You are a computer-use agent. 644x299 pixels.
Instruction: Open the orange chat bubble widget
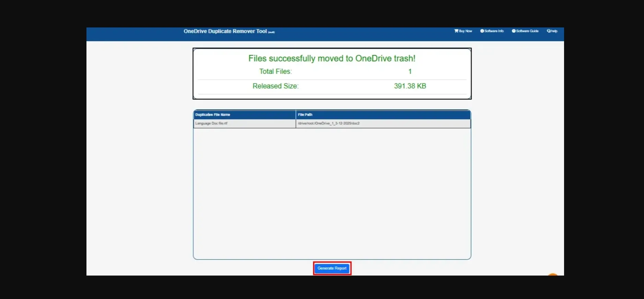(552, 275)
